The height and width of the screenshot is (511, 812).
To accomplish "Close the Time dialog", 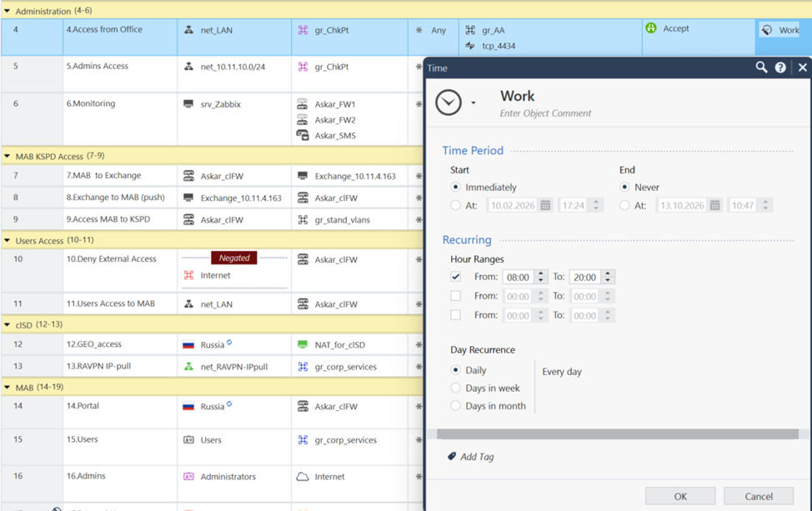I will point(802,68).
